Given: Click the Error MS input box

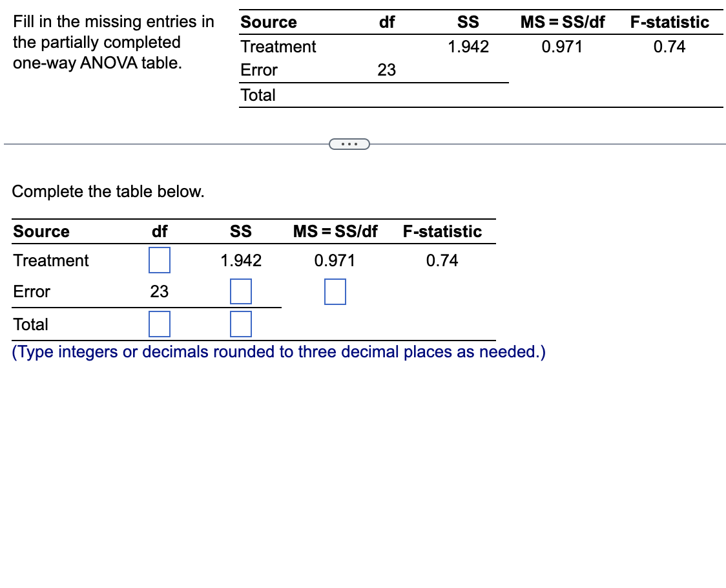Looking at the screenshot, I should (335, 291).
